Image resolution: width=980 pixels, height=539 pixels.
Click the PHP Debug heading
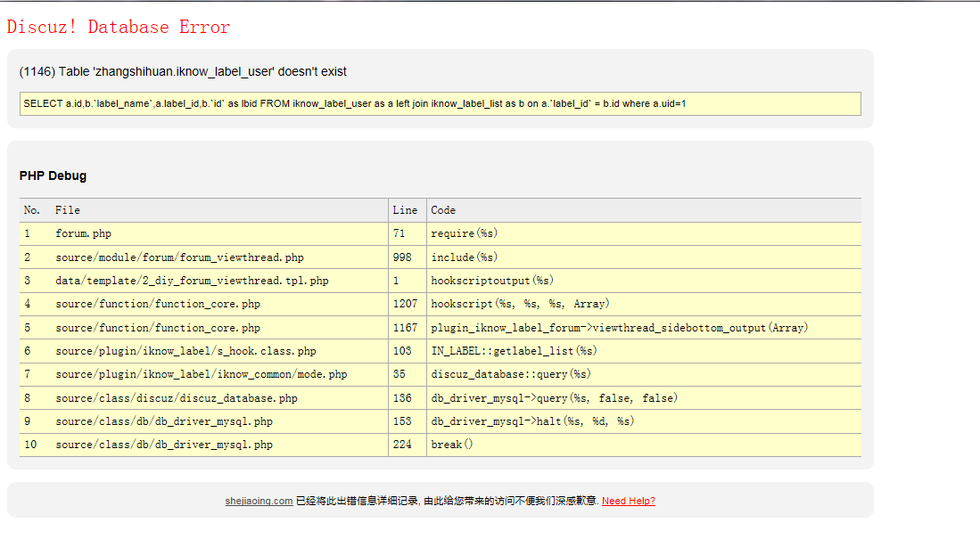pyautogui.click(x=54, y=176)
